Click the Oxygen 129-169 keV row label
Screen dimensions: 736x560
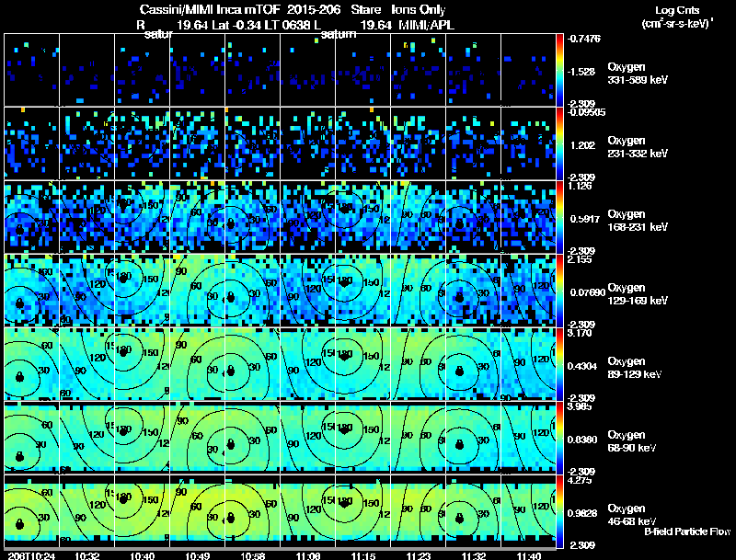637,292
